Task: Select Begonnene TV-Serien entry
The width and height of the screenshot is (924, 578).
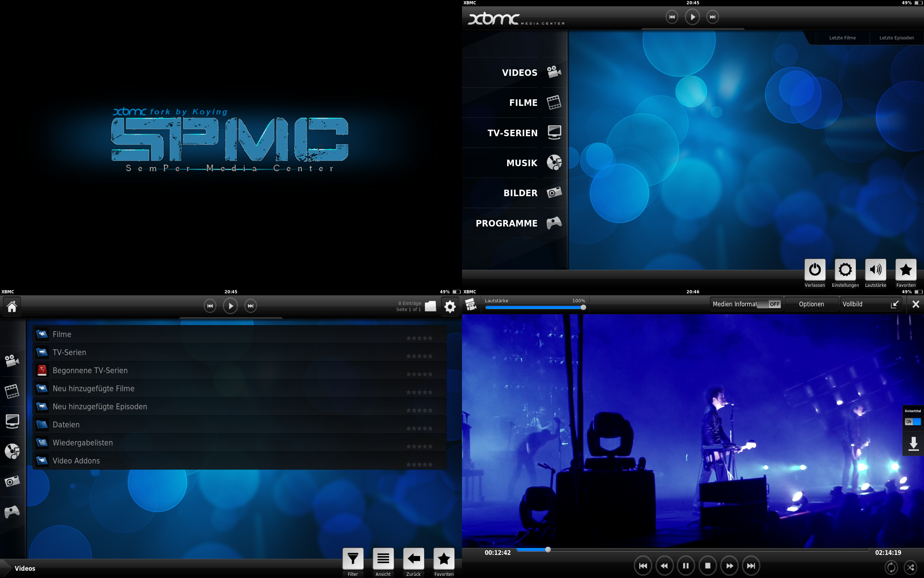Action: 240,370
